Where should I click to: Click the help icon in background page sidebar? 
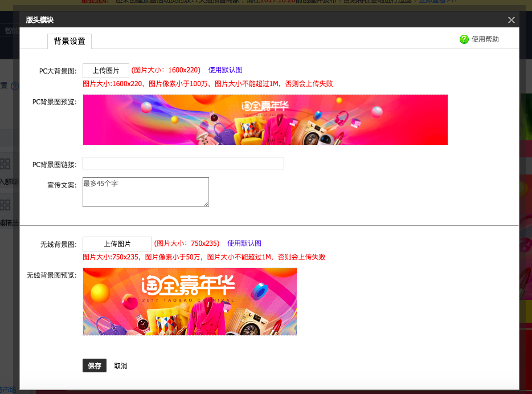coord(15,86)
